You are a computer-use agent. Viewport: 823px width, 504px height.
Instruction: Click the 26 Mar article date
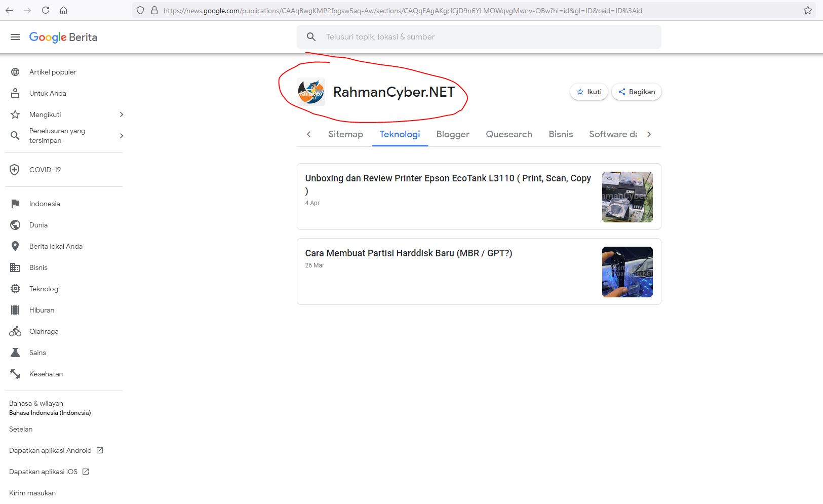point(315,265)
